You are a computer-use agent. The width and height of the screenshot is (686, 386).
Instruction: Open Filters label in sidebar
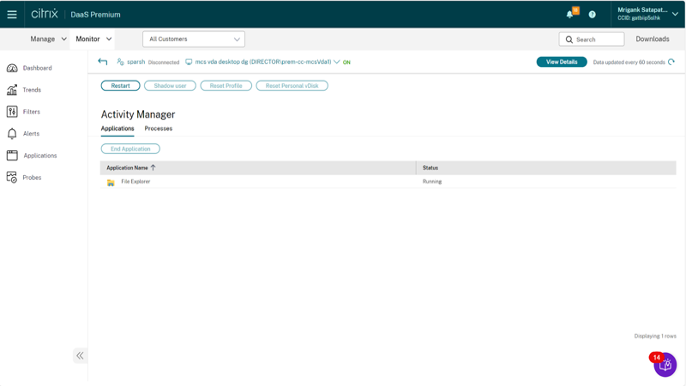pyautogui.click(x=32, y=112)
